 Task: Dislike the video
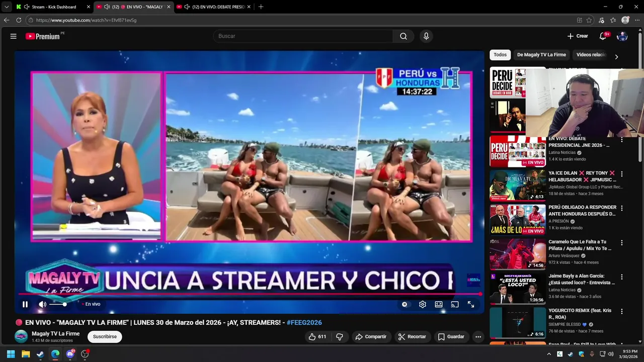coord(340,337)
